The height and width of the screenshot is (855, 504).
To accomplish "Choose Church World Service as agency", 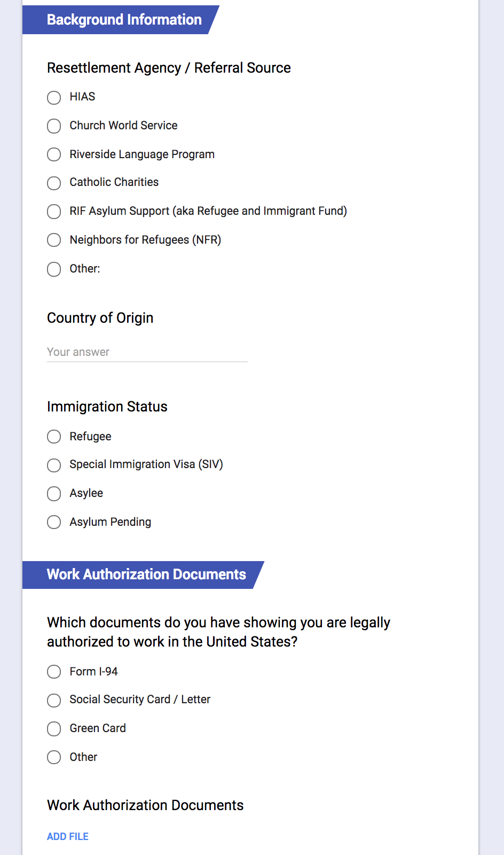I will [54, 126].
